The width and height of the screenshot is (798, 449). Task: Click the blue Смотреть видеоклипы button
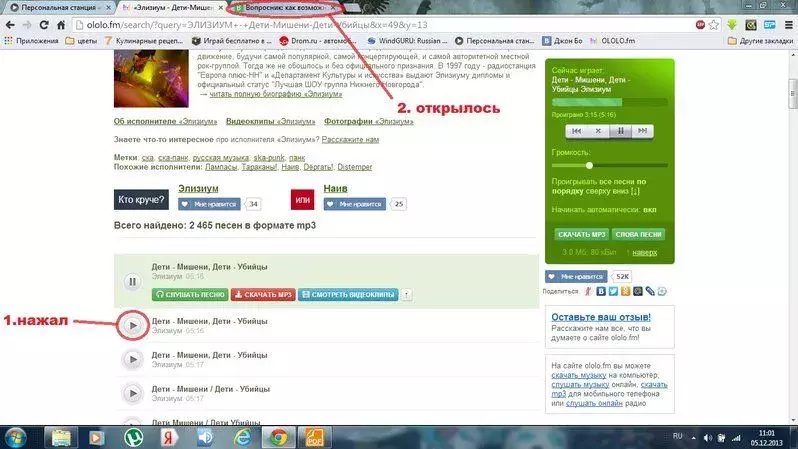(348, 294)
